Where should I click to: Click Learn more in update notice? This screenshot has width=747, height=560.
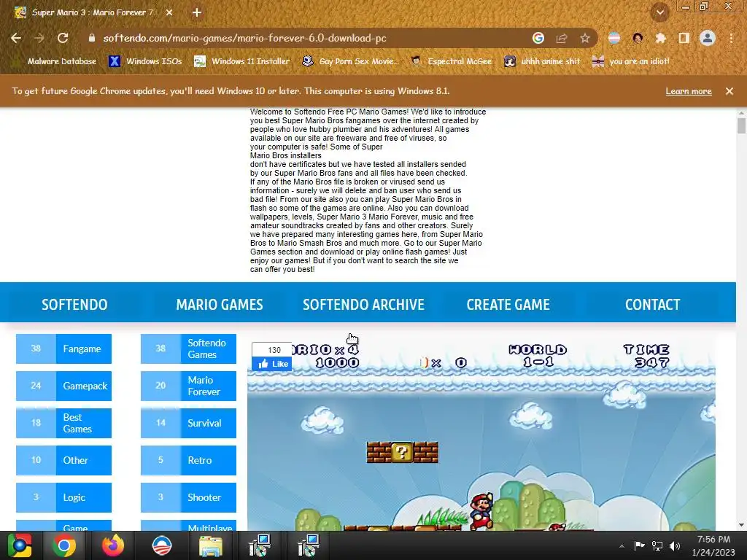click(x=689, y=91)
